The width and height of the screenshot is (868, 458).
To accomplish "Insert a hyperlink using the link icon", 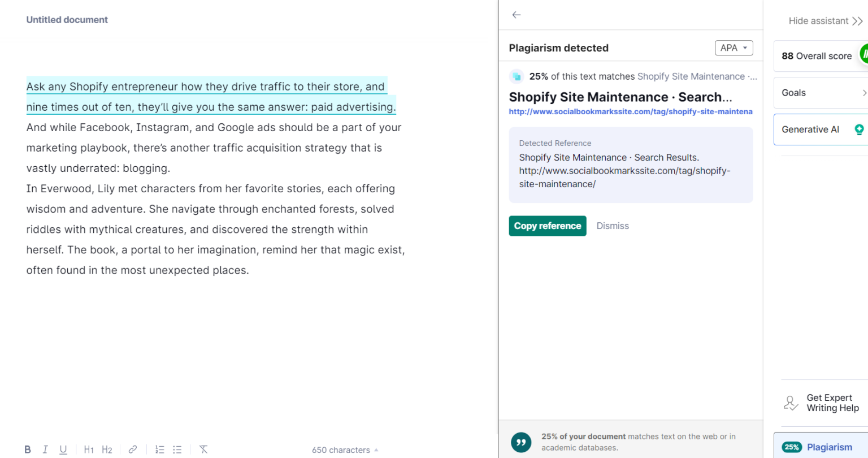I will click(132, 449).
